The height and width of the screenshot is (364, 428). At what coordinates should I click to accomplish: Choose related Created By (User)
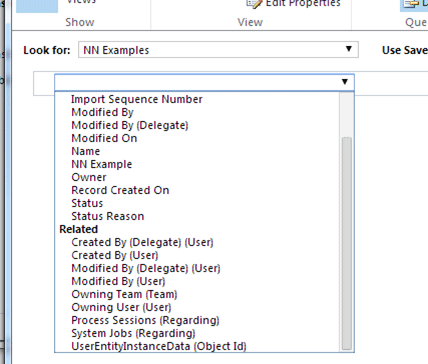pos(115,255)
